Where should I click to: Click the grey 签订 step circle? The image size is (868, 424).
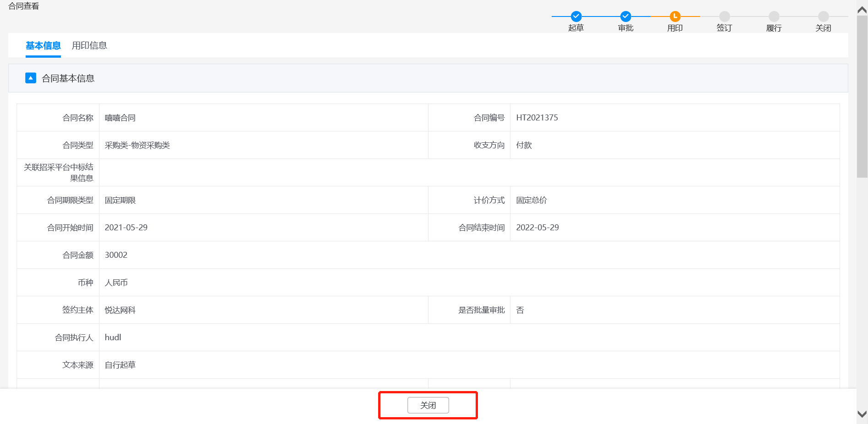(x=724, y=16)
